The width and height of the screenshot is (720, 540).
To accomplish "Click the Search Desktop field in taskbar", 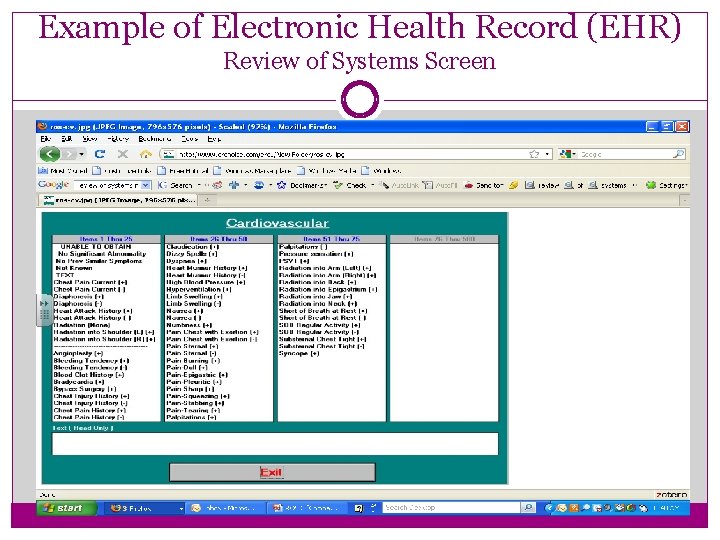I will [x=451, y=507].
